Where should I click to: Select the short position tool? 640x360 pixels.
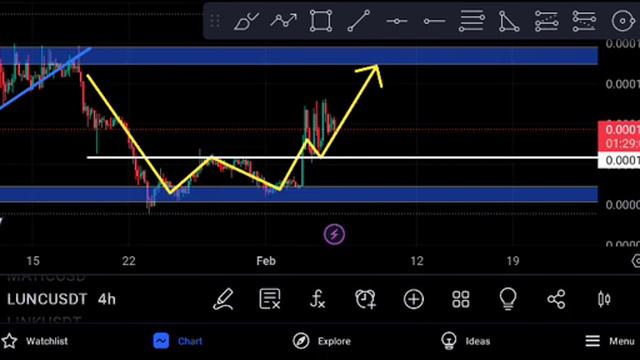(584, 21)
